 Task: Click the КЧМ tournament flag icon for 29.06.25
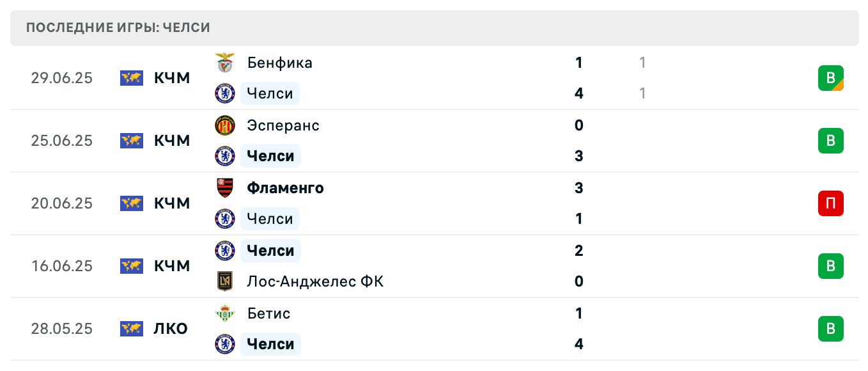(131, 78)
